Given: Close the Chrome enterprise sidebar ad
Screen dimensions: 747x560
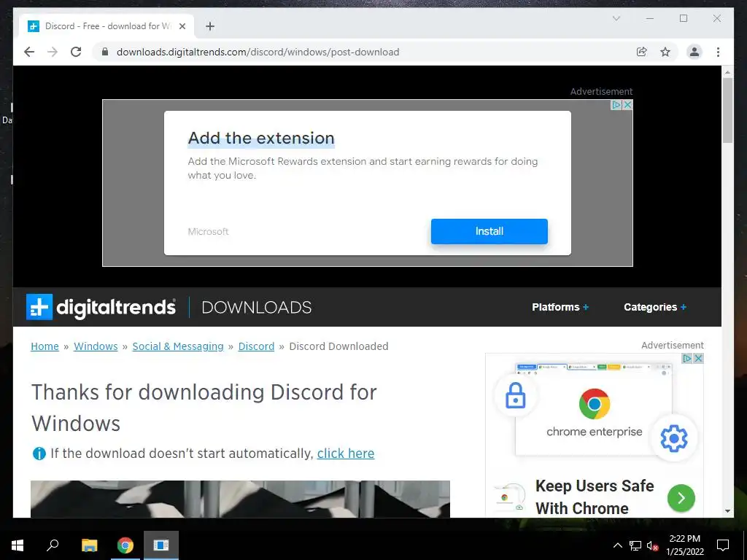Looking at the screenshot, I should (698, 358).
